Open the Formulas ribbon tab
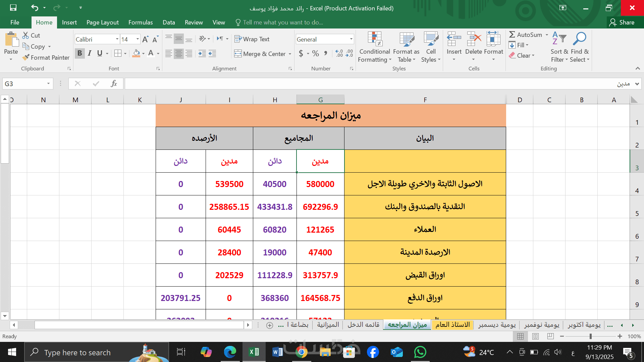 click(141, 22)
